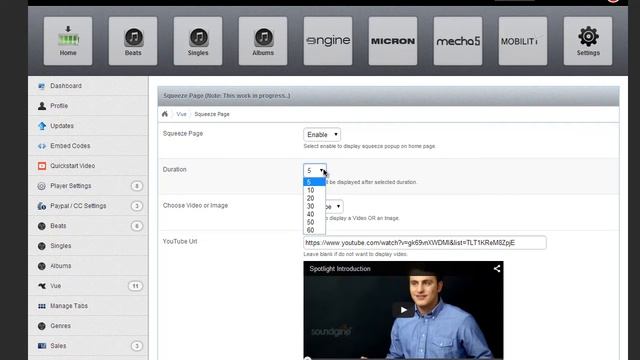Screen dimensions: 640x360
Task: Open the Home section tile
Action: (68, 41)
